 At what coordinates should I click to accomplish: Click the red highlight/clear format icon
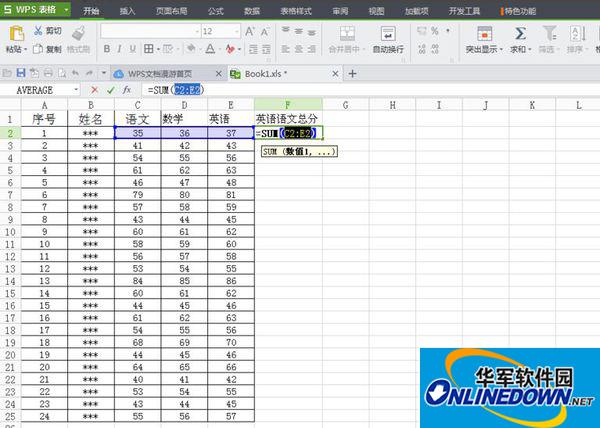coord(230,49)
